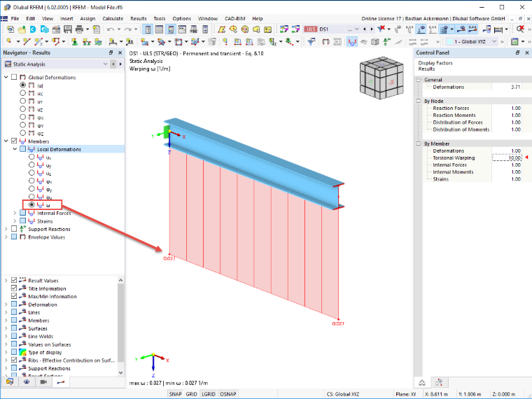
Task: Toggle the SNAP status bar button
Action: point(176,394)
